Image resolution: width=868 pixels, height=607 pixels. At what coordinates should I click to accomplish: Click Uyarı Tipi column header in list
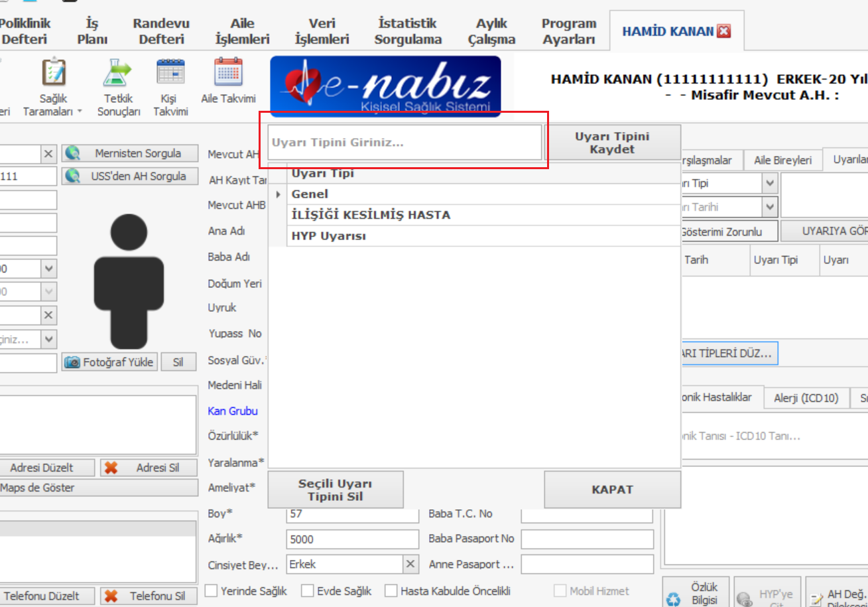483,174
